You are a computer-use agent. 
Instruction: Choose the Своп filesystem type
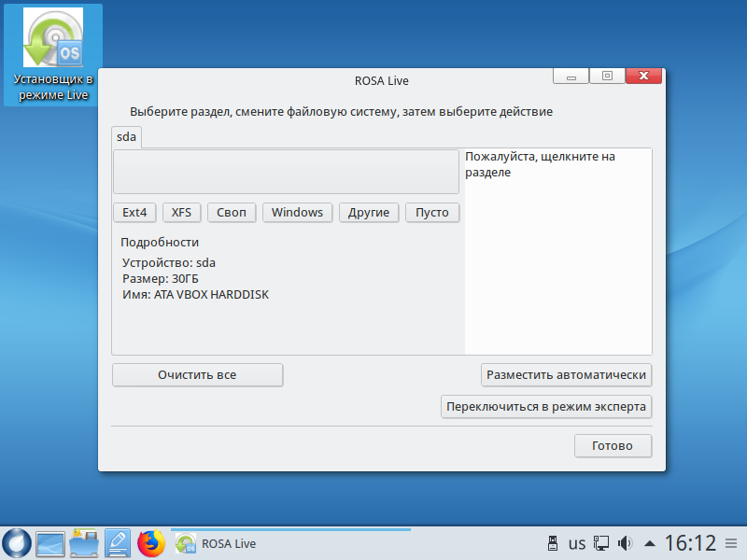[231, 213]
